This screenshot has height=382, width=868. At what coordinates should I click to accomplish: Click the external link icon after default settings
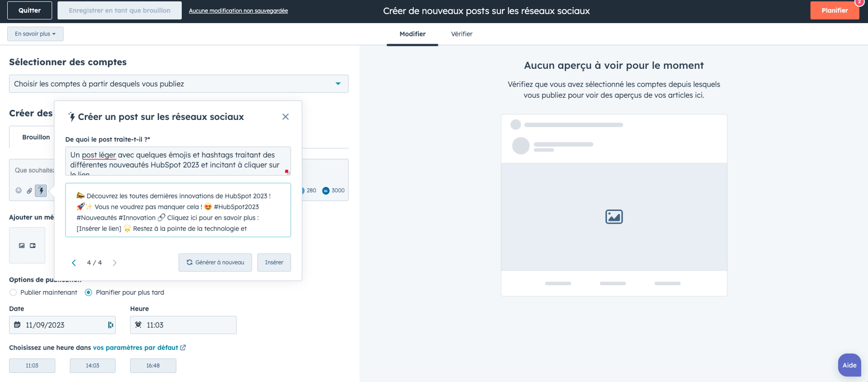[183, 348]
